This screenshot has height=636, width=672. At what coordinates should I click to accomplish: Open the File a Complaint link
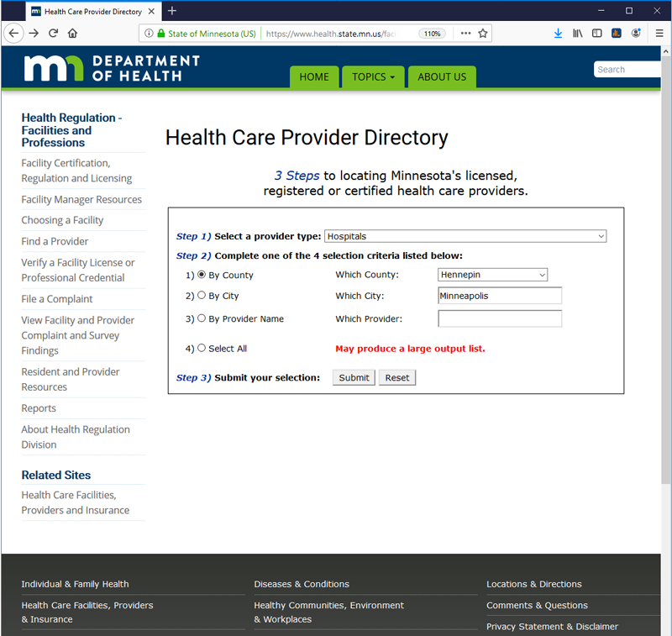(x=57, y=299)
